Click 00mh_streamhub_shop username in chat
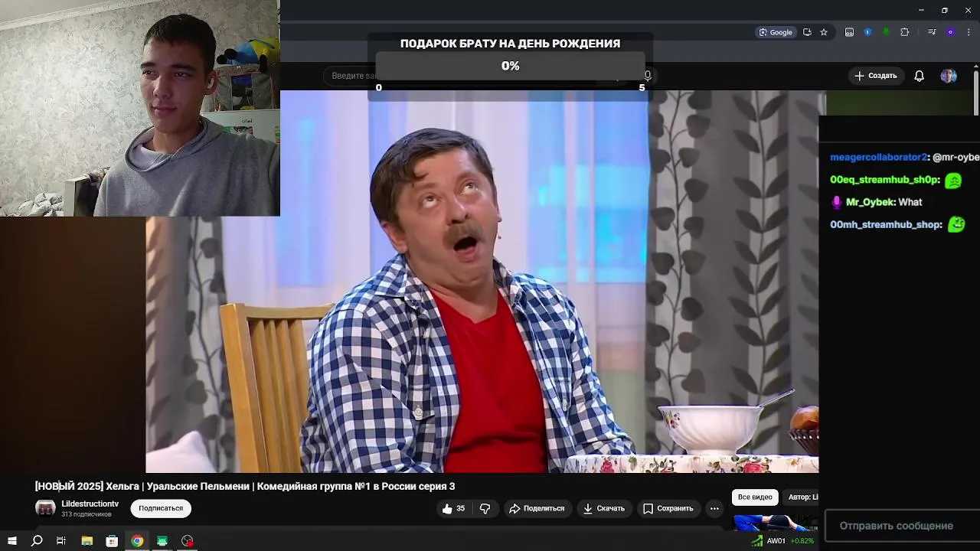The image size is (980, 551). tap(886, 225)
